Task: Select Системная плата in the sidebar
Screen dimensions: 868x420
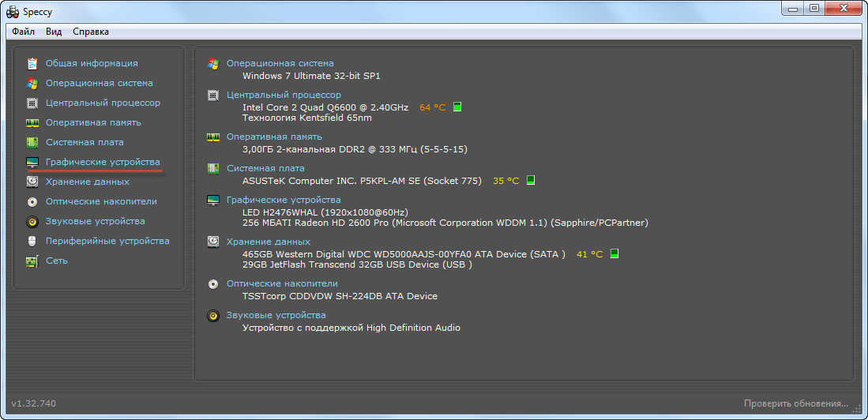Action: tap(85, 142)
